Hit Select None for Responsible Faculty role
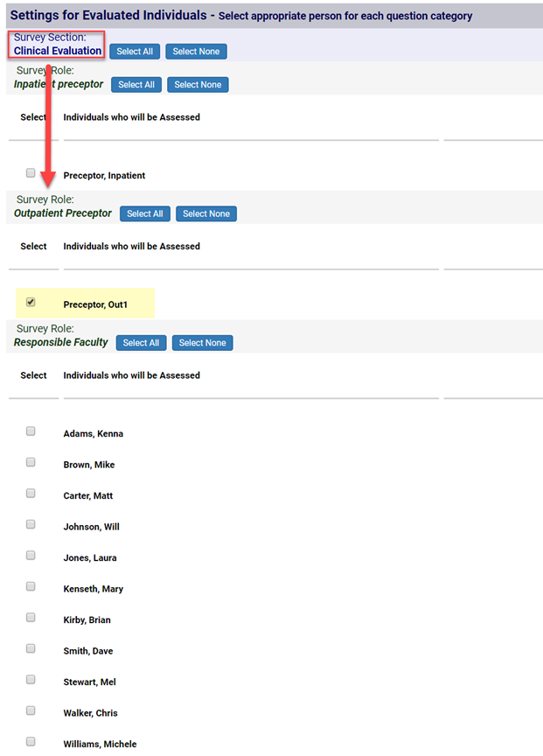Screen dimensions: 543x756 pyautogui.click(x=202, y=343)
